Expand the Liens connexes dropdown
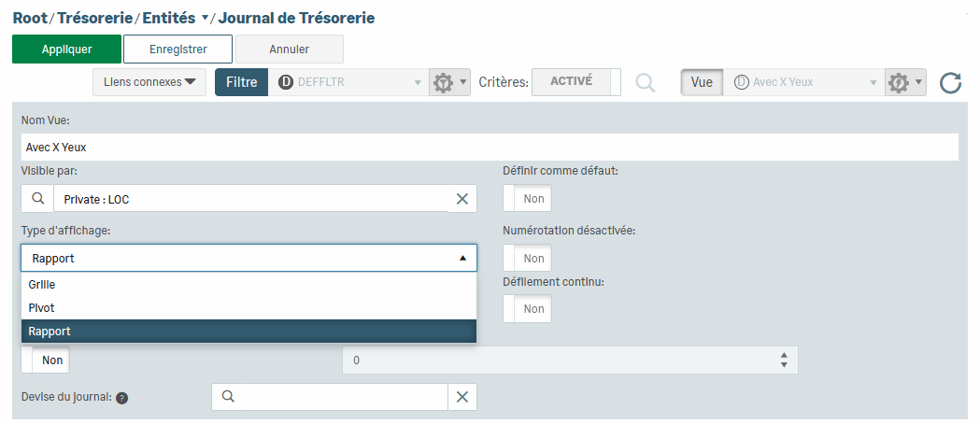The image size is (980, 424). pyautogui.click(x=149, y=82)
